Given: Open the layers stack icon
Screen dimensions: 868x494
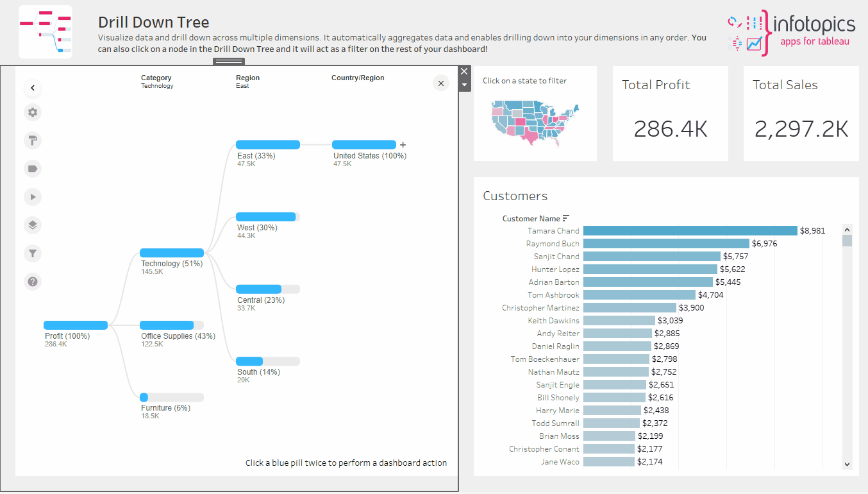Looking at the screenshot, I should (33, 225).
